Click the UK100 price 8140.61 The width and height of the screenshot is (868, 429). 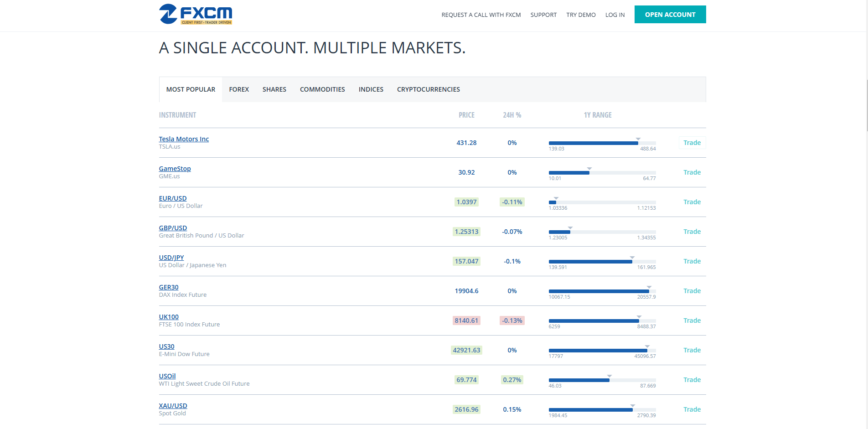(466, 320)
